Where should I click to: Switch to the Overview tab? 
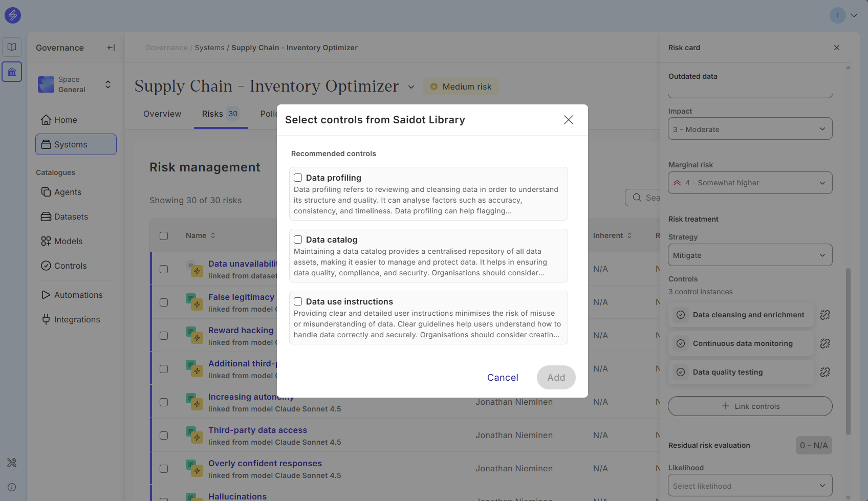162,114
